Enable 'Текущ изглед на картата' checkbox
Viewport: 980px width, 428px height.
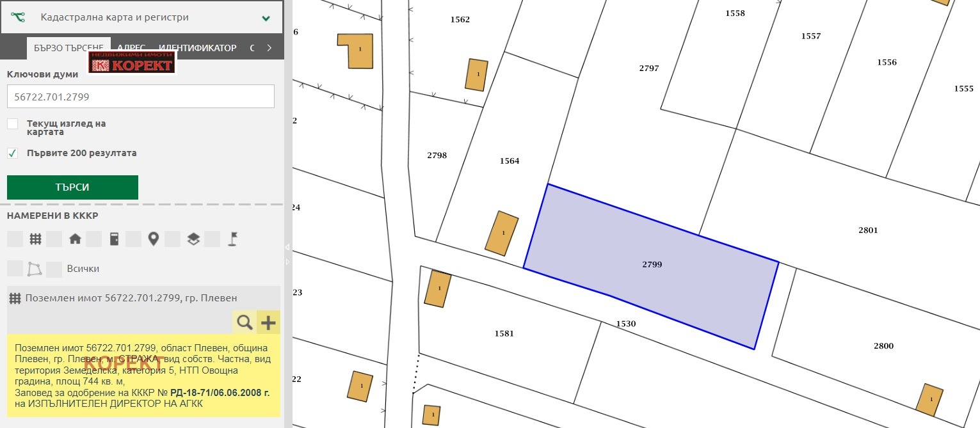pyautogui.click(x=13, y=123)
